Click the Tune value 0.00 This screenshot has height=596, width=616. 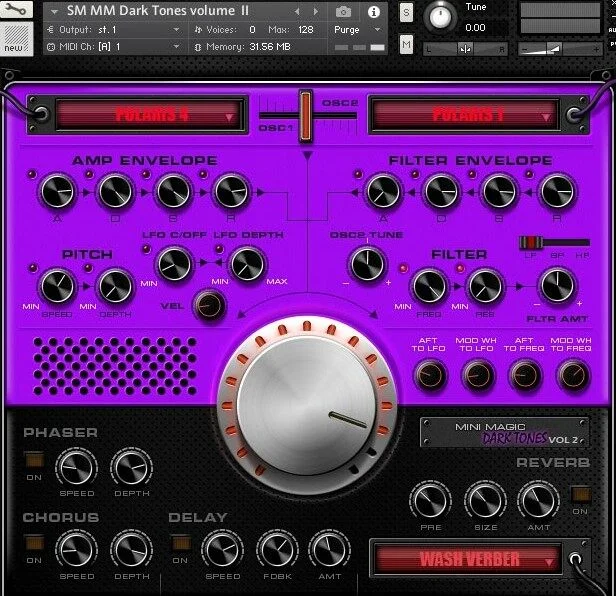(x=475, y=28)
